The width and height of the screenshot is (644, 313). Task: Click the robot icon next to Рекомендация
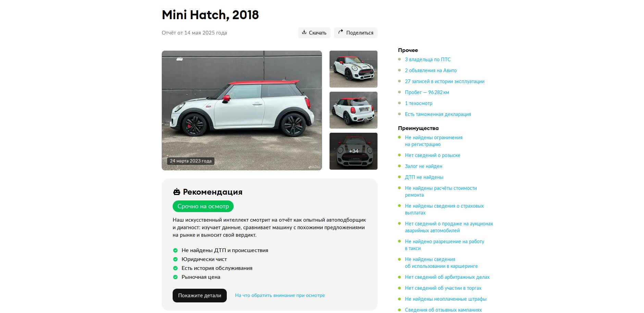pos(177,192)
